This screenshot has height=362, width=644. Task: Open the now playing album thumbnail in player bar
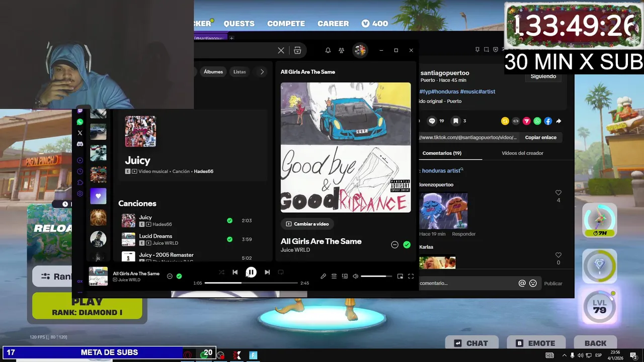[98, 276]
